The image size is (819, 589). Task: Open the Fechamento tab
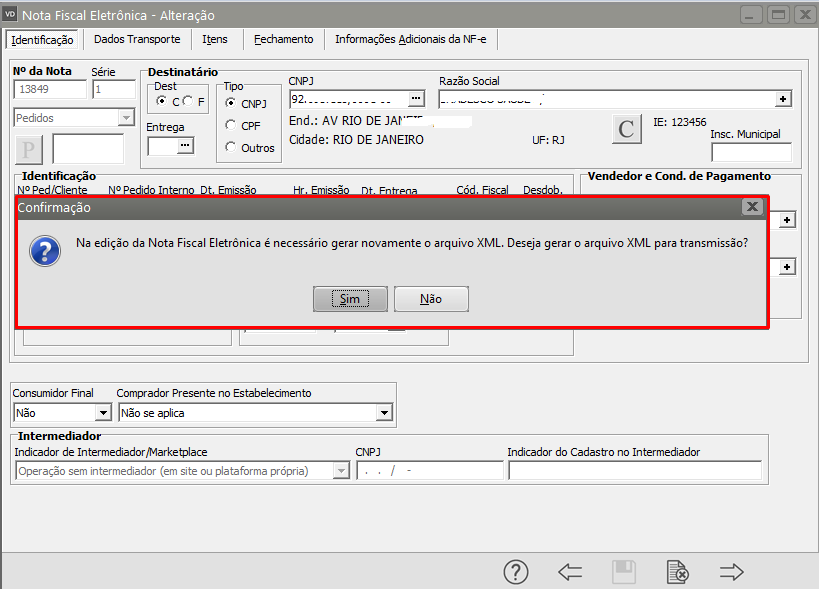point(283,39)
